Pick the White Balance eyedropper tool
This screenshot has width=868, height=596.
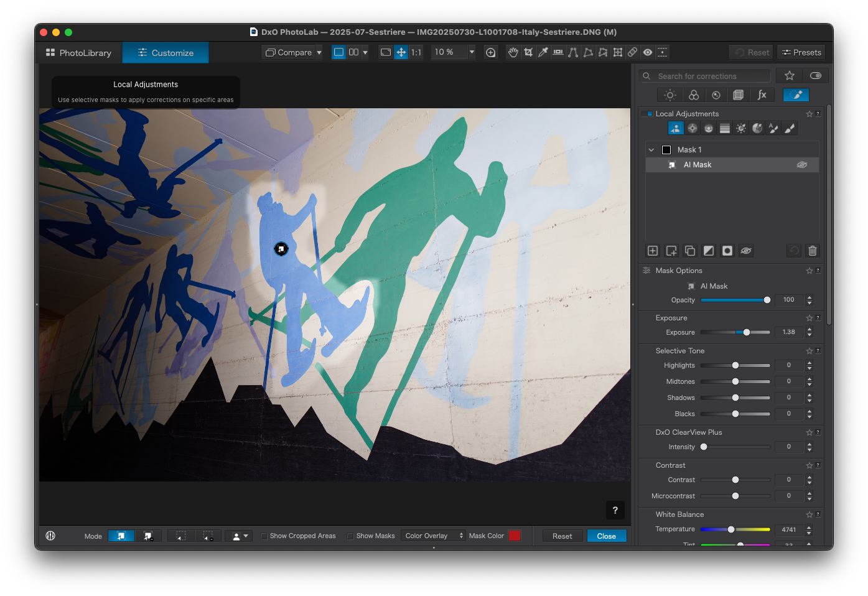tap(543, 52)
